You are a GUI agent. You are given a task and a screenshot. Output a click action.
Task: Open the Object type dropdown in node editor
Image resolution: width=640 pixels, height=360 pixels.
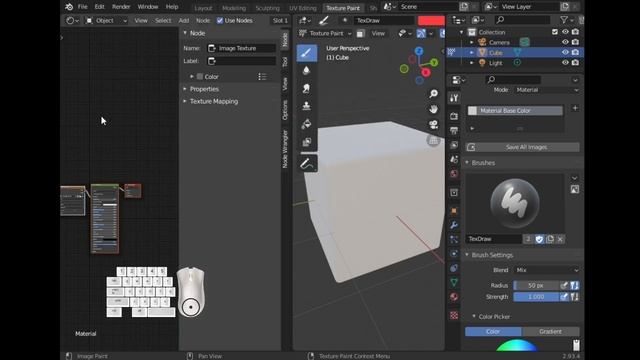(106, 20)
